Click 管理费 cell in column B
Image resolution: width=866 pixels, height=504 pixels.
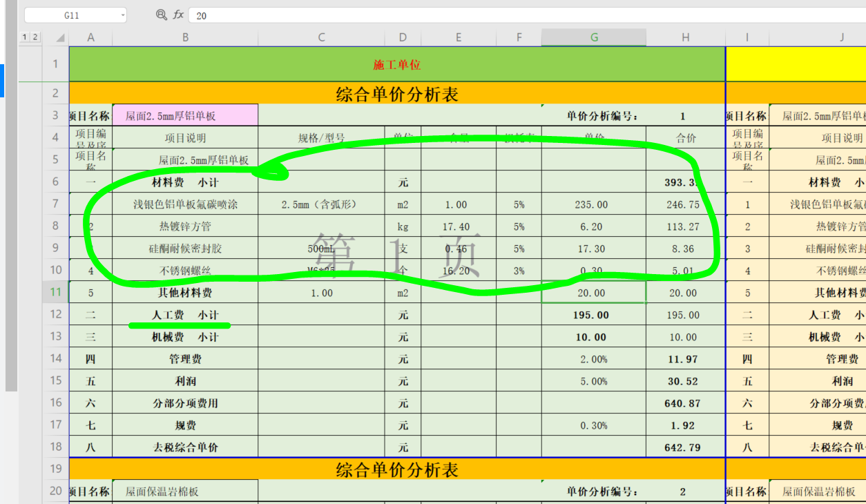coord(185,359)
